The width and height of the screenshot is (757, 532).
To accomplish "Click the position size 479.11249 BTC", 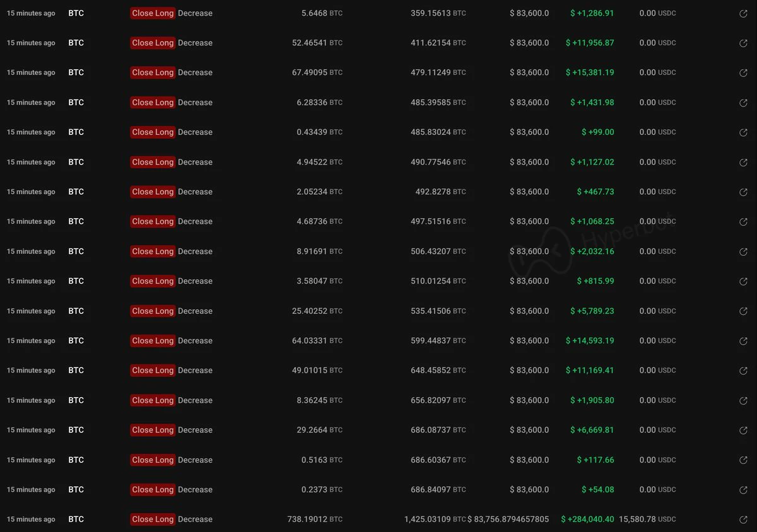I will click(x=438, y=72).
